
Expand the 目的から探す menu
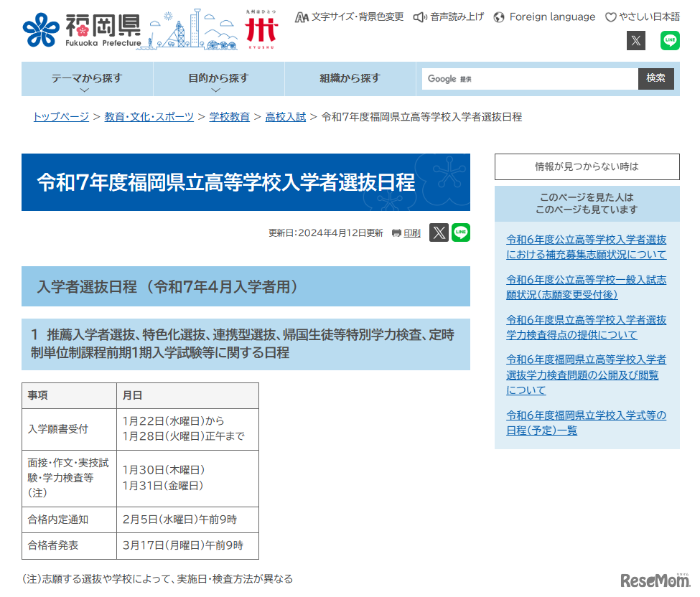218,79
